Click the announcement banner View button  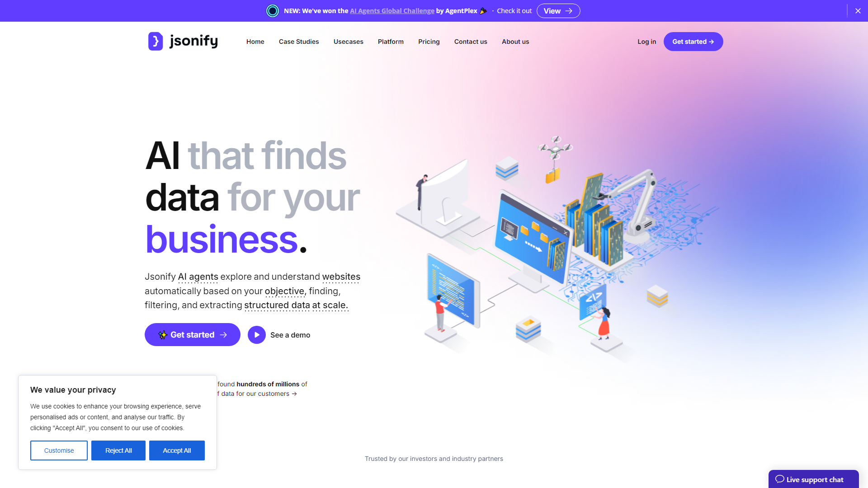[558, 11]
